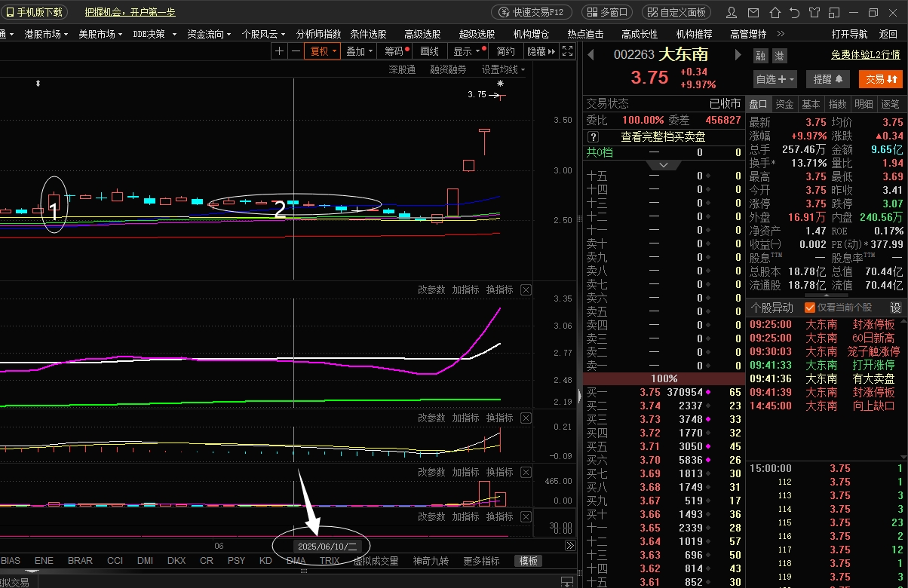Go to next stock arrow

pos(737,55)
